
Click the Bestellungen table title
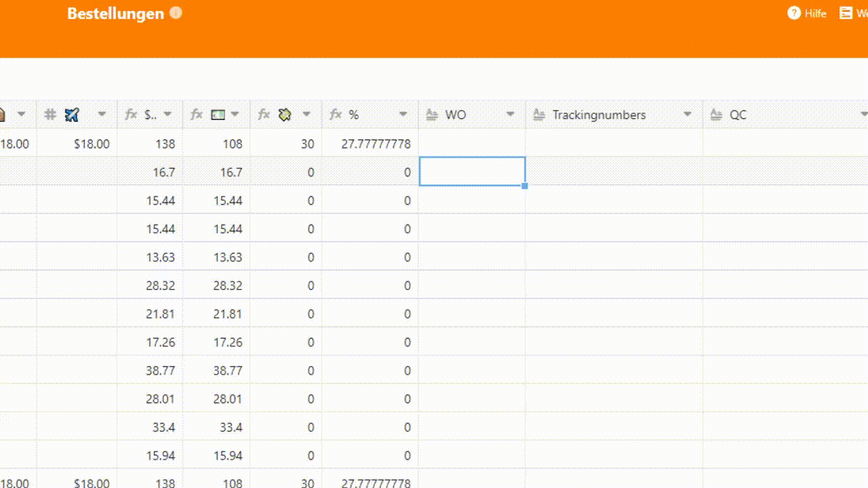click(x=115, y=14)
